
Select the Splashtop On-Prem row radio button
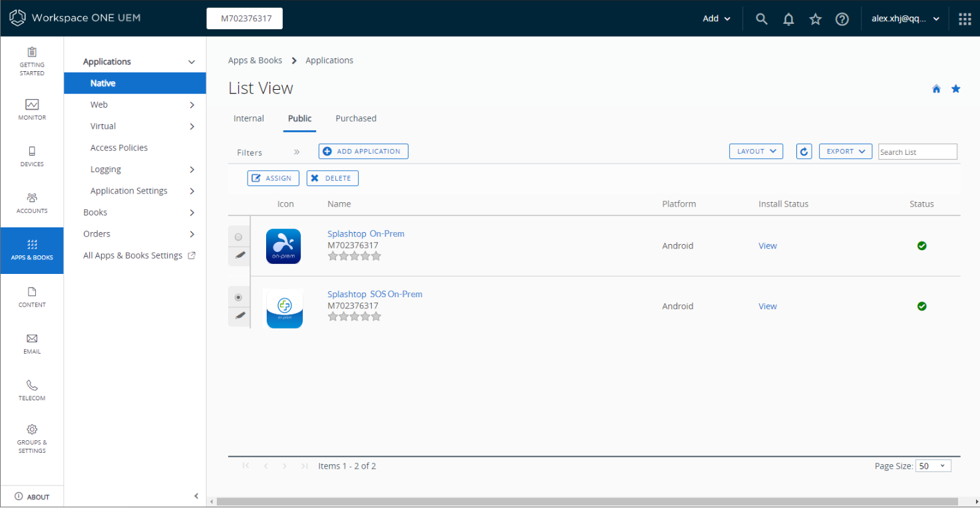(x=239, y=237)
